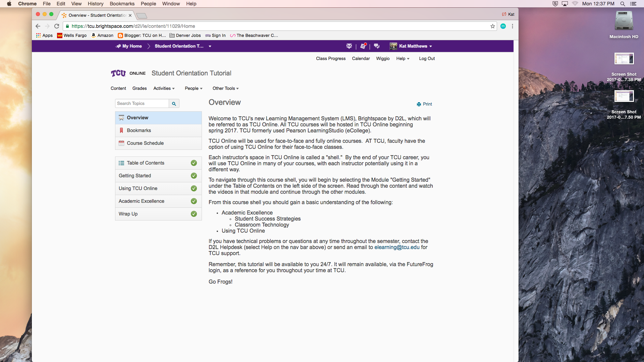
Task: Open the Chrome three-dot menu
Action: tap(512, 26)
